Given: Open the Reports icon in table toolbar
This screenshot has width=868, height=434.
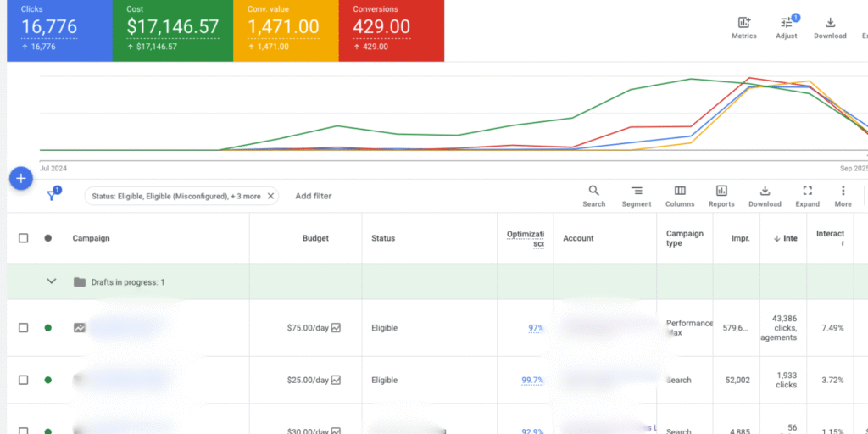Looking at the screenshot, I should point(721,192).
